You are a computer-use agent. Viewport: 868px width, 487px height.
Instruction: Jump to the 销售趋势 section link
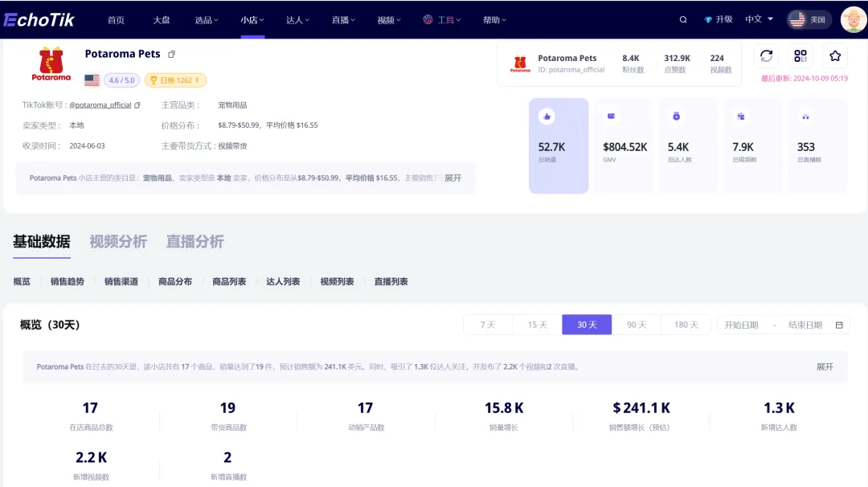coord(67,282)
